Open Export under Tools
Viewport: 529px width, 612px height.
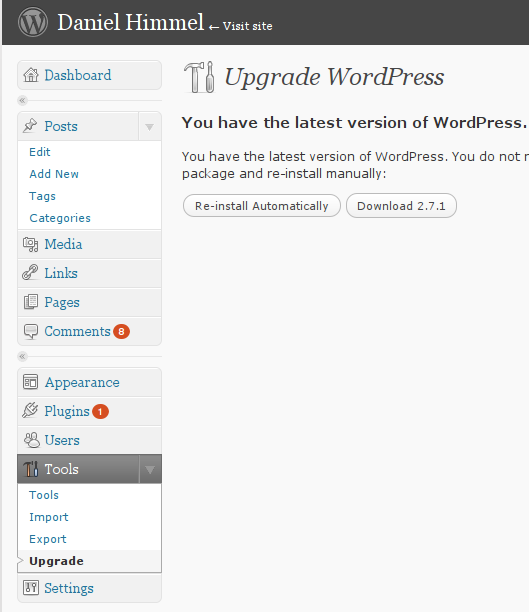pyautogui.click(x=48, y=539)
